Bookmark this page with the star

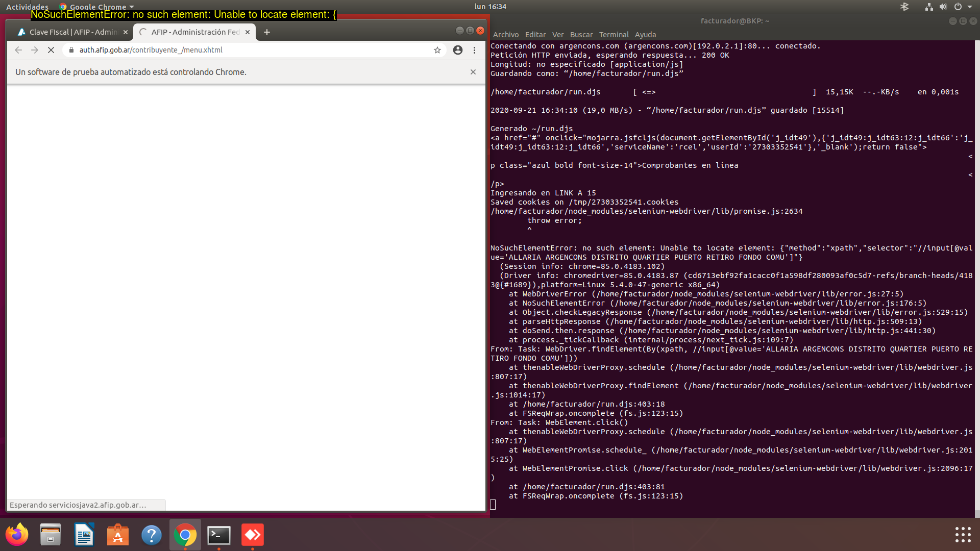pyautogui.click(x=437, y=50)
